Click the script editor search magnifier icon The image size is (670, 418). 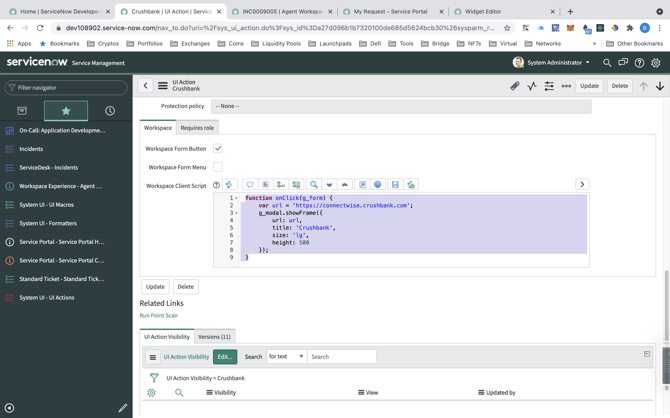click(x=313, y=185)
